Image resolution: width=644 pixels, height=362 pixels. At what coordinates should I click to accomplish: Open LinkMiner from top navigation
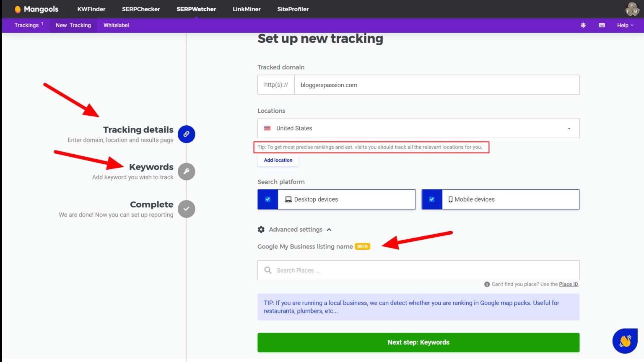coord(247,9)
